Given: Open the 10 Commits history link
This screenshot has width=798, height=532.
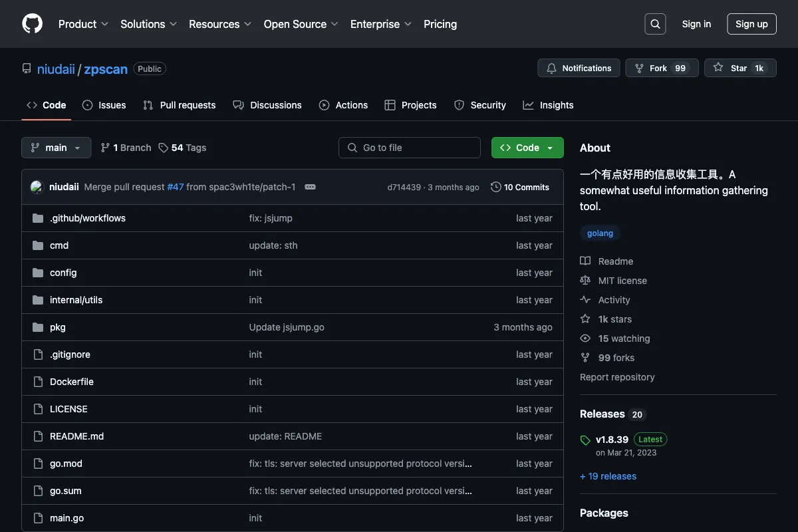Looking at the screenshot, I should click(x=520, y=188).
